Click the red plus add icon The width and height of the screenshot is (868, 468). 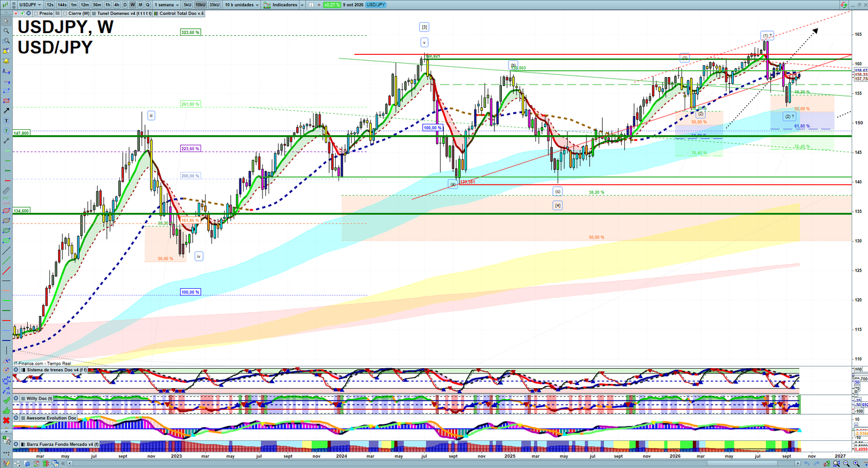tap(16, 13)
